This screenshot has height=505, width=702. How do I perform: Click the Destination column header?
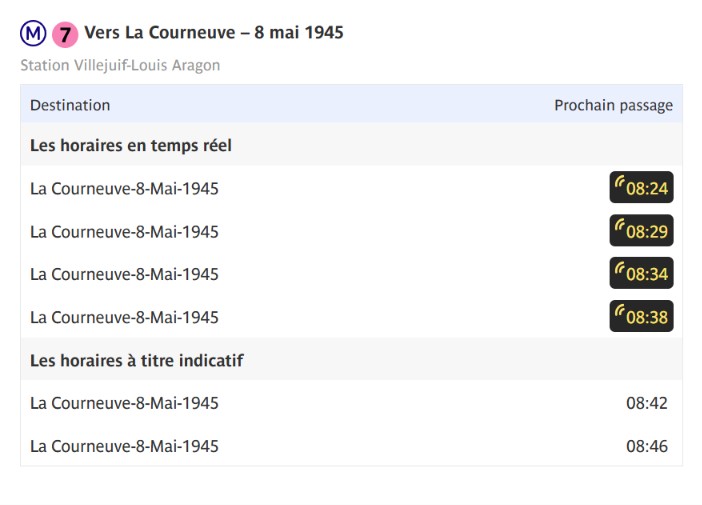(x=70, y=105)
